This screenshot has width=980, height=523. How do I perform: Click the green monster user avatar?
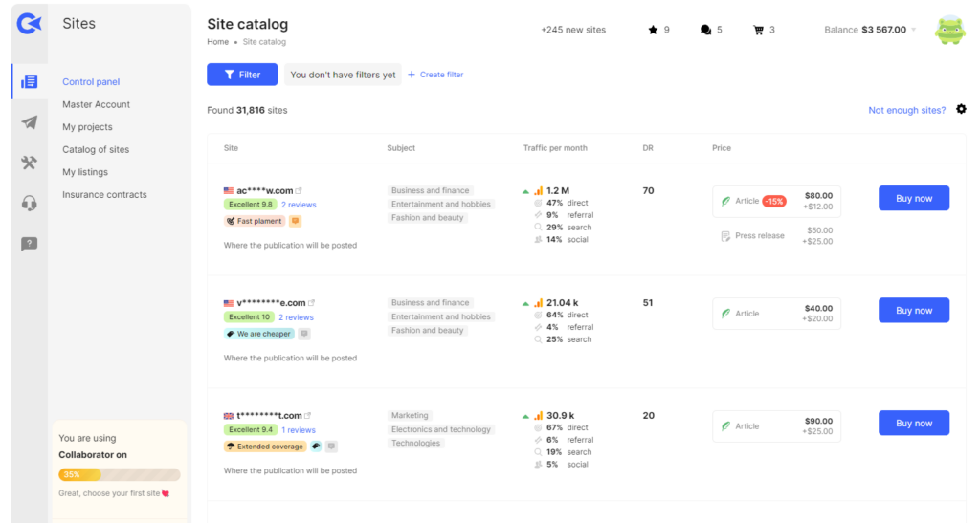950,30
